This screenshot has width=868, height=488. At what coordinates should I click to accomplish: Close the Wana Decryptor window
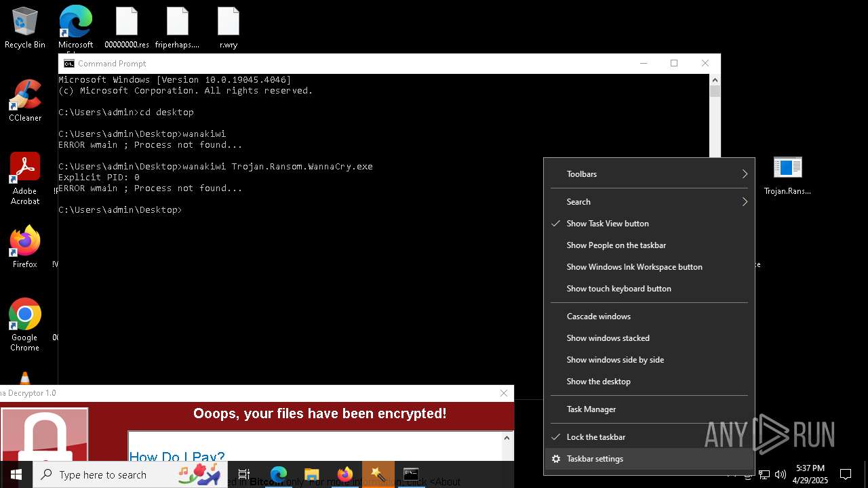click(503, 393)
